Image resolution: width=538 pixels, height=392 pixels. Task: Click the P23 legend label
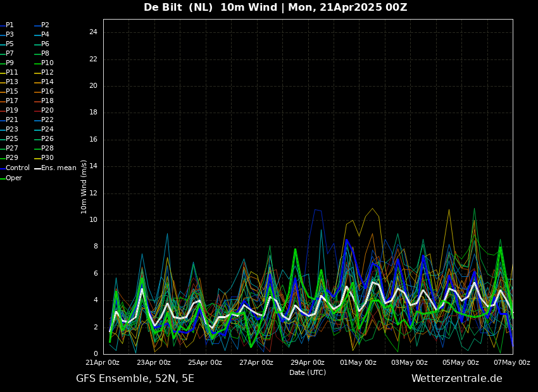(x=11, y=130)
